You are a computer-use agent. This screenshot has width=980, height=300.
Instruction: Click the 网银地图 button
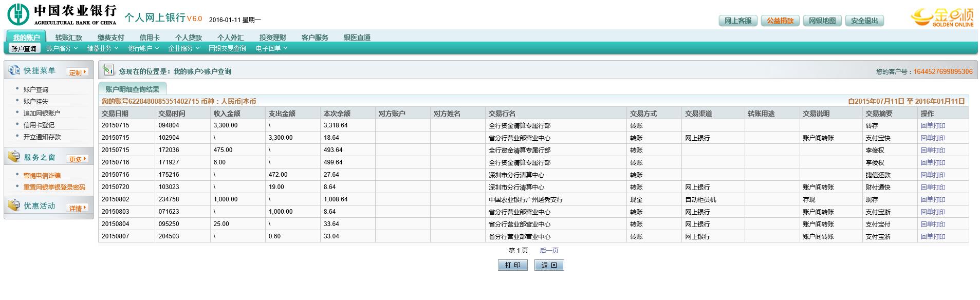click(822, 21)
